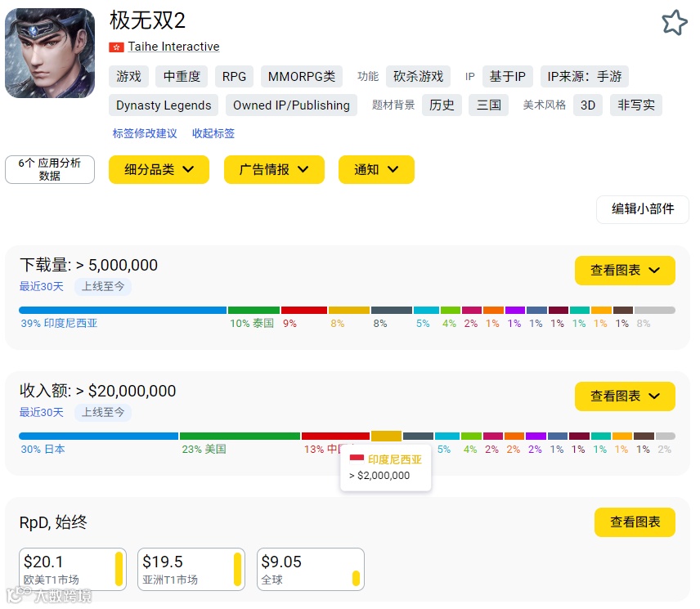This screenshot has width=700, height=609.
Task: Switch downloads to 上线至今 tab
Action: coord(103,286)
